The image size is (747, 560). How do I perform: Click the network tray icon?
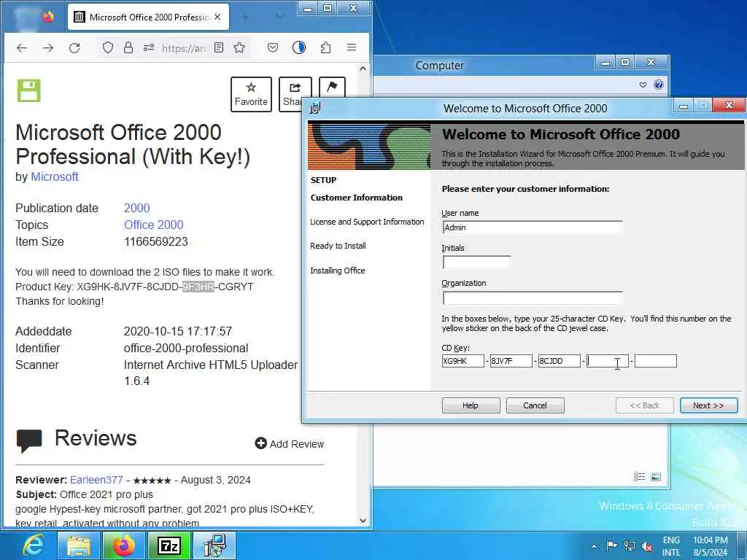pyautogui.click(x=630, y=545)
